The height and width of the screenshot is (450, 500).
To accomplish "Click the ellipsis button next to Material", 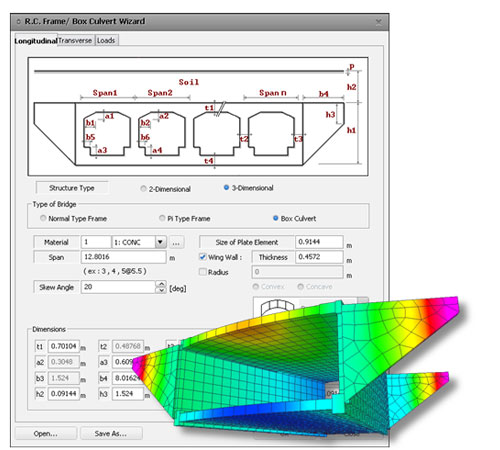I will tap(176, 242).
